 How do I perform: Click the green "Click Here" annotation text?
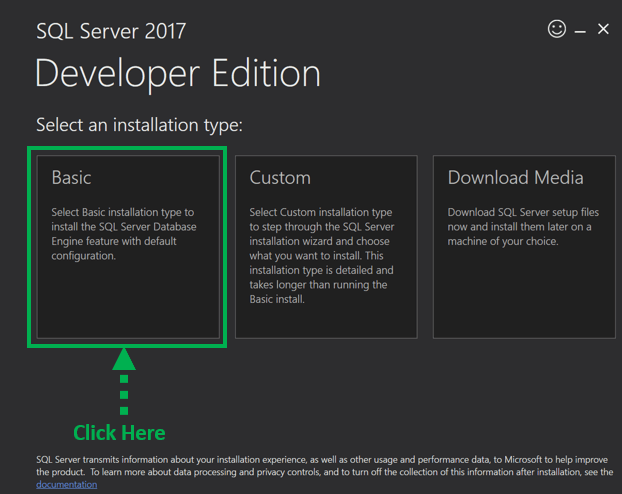click(x=119, y=433)
